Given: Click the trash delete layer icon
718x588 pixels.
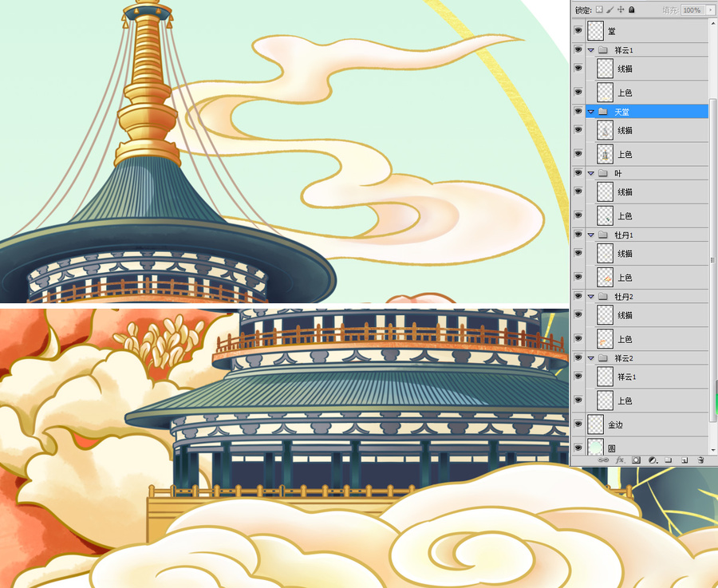Looking at the screenshot, I should click(700, 460).
